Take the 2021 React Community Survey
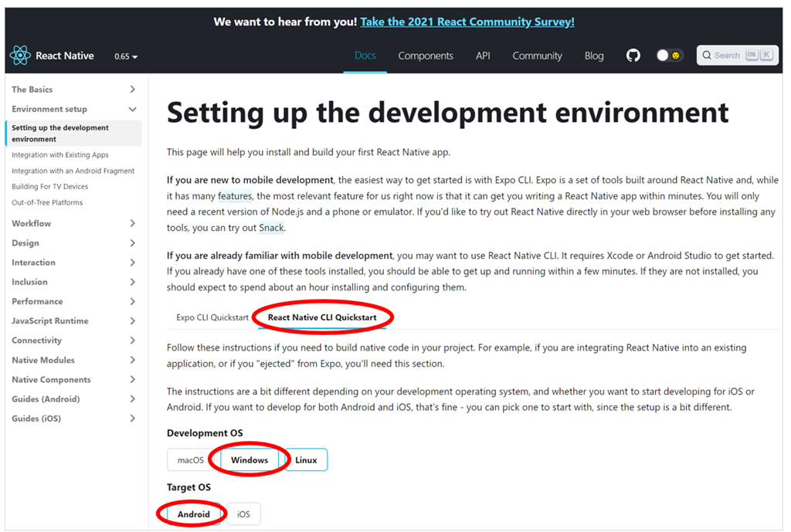 467,21
